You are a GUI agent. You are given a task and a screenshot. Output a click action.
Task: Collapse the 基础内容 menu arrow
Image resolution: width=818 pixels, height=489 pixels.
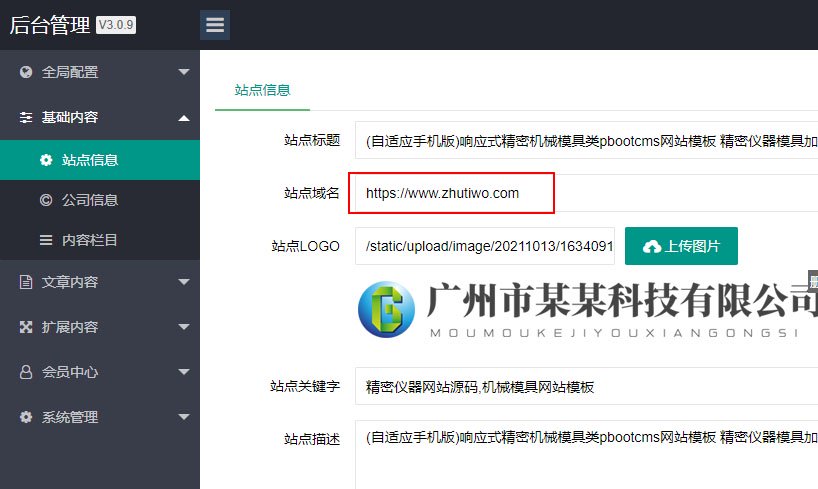tap(183, 117)
